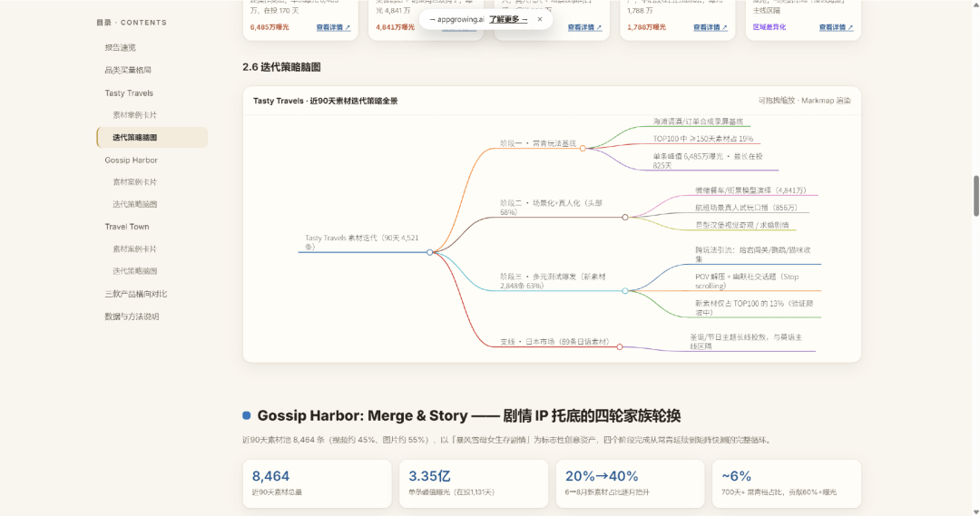Click the 区域差异化 card tag
This screenshot has height=516, width=980.
(x=769, y=27)
